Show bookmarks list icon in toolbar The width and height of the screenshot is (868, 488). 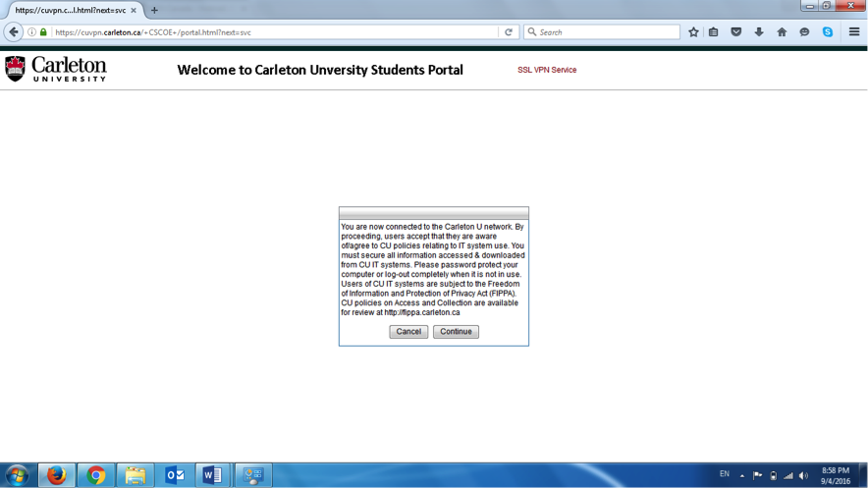pyautogui.click(x=714, y=32)
